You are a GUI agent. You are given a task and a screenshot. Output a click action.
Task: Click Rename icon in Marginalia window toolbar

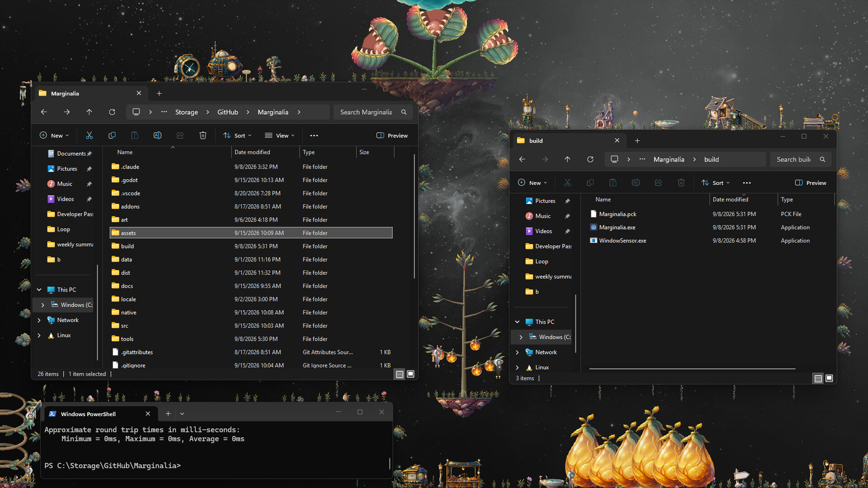point(157,136)
